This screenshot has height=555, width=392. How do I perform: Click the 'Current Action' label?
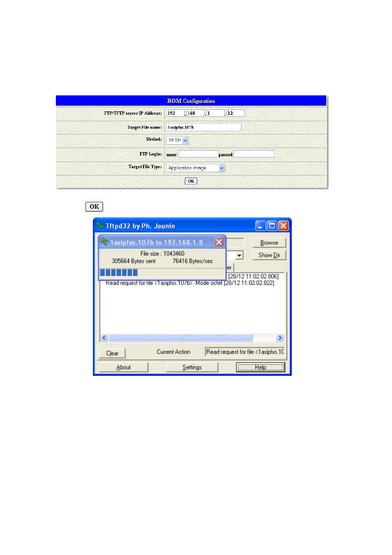pos(173,352)
